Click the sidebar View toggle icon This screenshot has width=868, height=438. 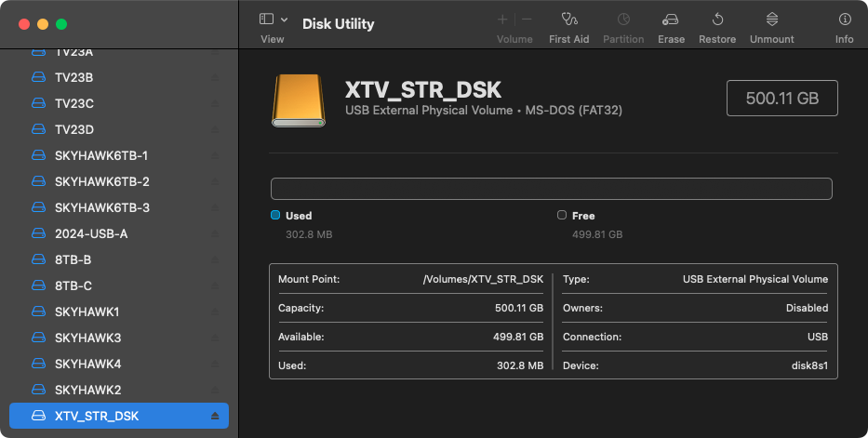pos(266,20)
